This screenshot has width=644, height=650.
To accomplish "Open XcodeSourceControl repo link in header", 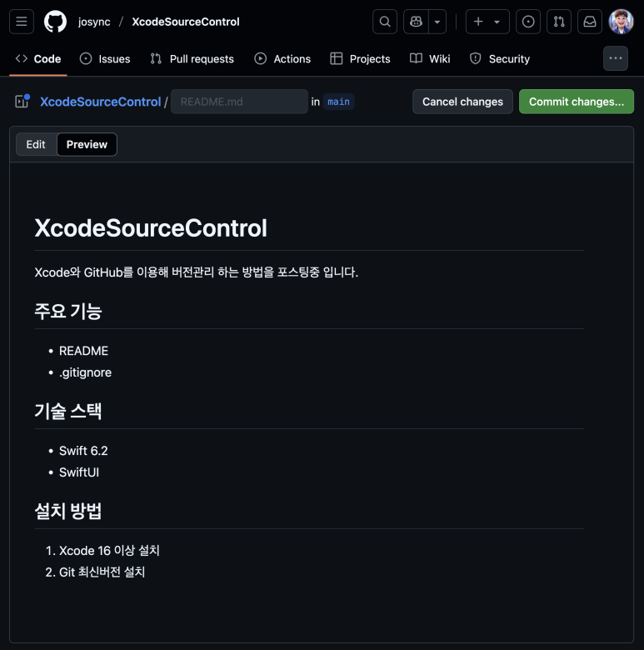I will pos(186,22).
